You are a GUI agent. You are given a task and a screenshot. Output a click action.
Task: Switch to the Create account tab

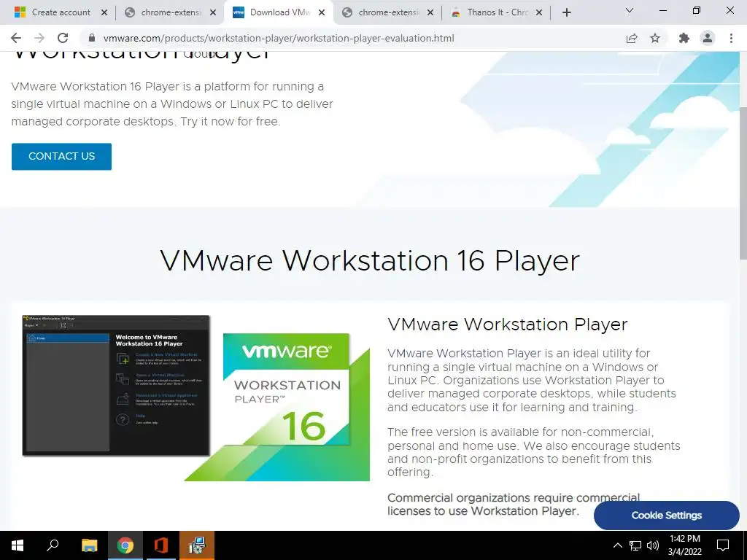click(x=61, y=12)
